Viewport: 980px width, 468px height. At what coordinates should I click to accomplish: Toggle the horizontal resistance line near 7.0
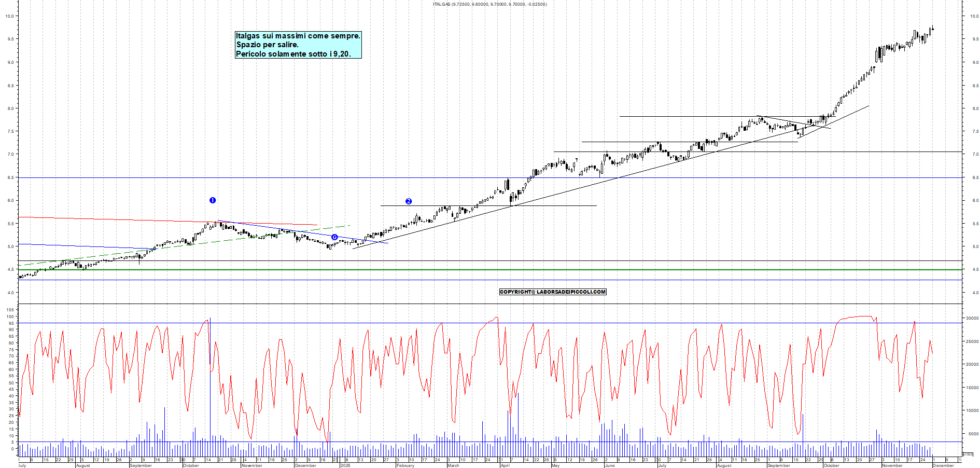point(881,152)
